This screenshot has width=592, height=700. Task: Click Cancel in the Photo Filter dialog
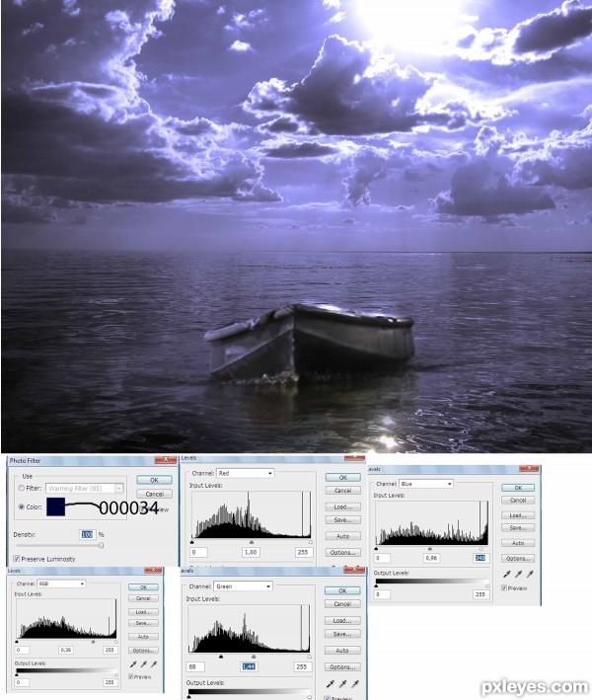154,494
